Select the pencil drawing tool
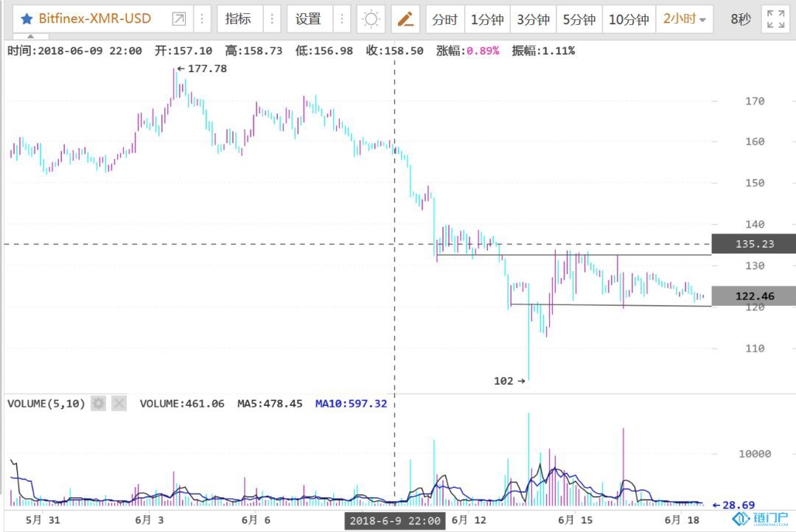796x532 pixels. pyautogui.click(x=405, y=19)
